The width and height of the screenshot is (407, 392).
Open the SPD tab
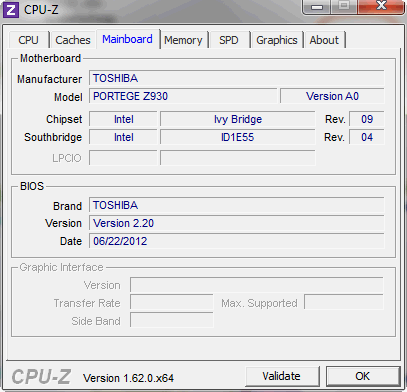229,40
